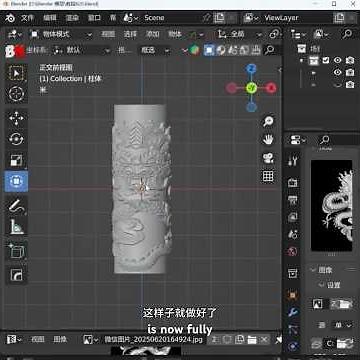Image resolution: width=360 pixels, height=360 pixels.
Task: Toggle second outliner row render camera
Action: [x=350, y=72]
